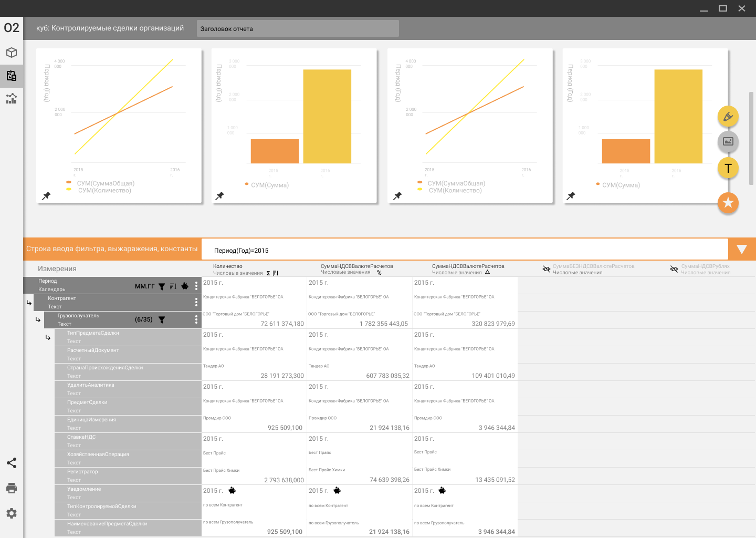Select the СтранаПроисхожденияСделки dimension
The height and width of the screenshot is (538, 756).
tap(128, 372)
